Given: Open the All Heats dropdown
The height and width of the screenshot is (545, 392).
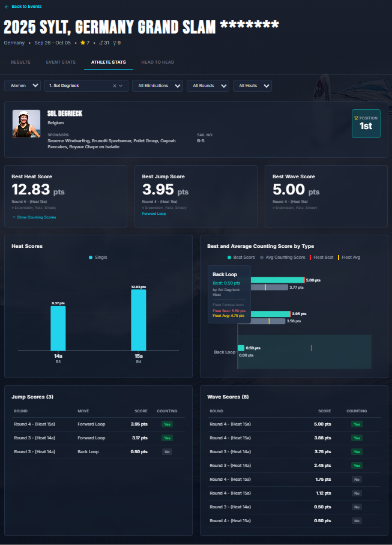Looking at the screenshot, I should pos(252,85).
